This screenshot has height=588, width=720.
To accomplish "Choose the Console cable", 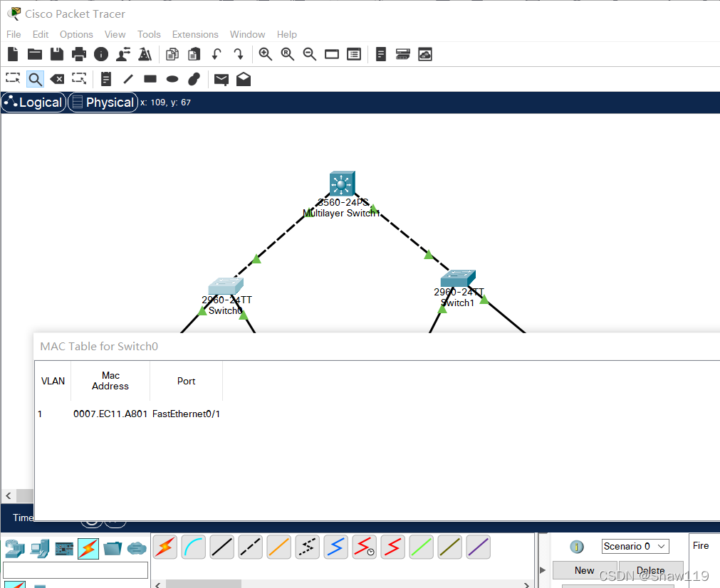I will (193, 547).
